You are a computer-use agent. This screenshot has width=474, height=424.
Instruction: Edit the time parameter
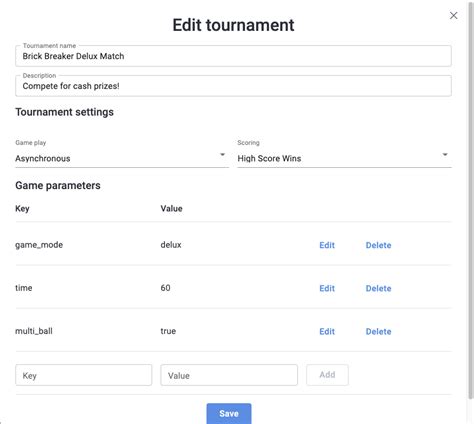[327, 288]
